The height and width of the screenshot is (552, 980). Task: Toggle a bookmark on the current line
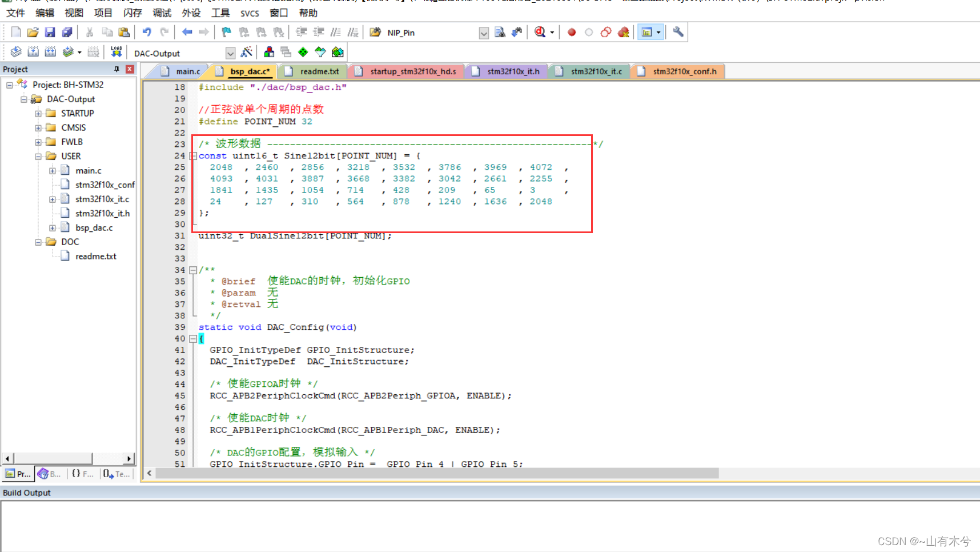coord(227,33)
